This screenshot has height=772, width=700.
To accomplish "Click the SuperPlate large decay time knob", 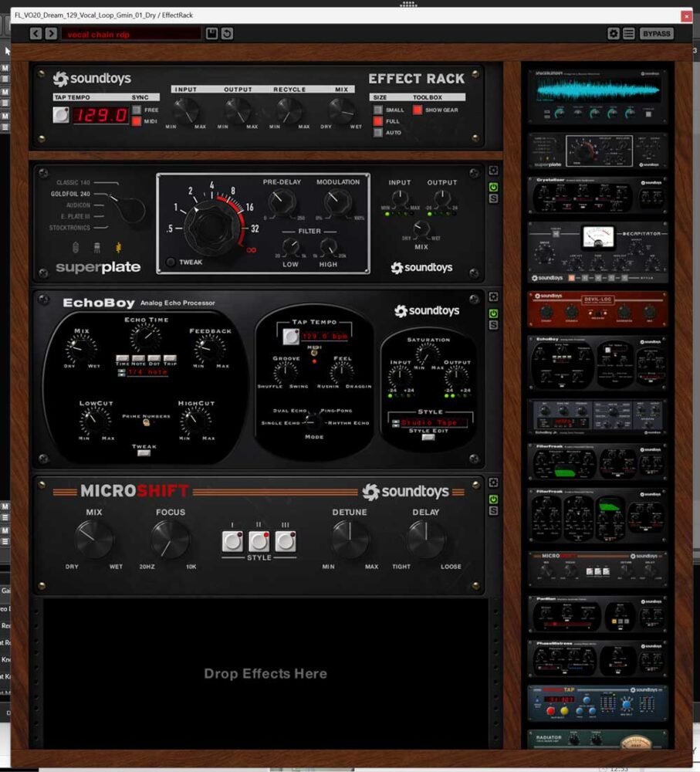I will tap(212, 227).
